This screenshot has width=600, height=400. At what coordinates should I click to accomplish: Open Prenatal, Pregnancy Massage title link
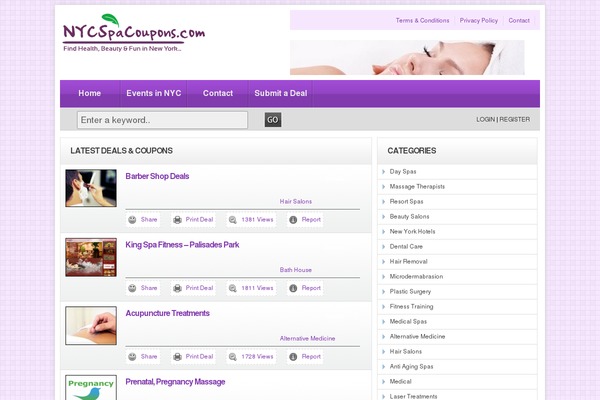175,382
